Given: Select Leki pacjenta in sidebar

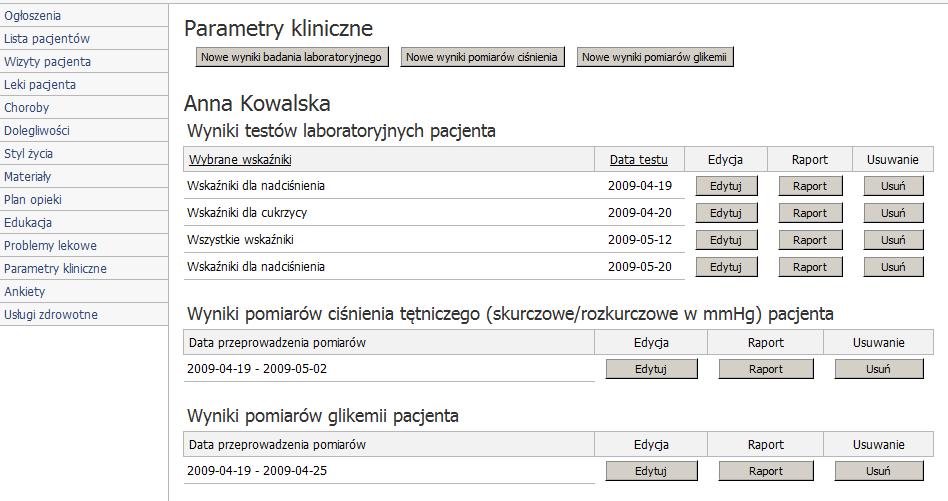Looking at the screenshot, I should coord(40,85).
